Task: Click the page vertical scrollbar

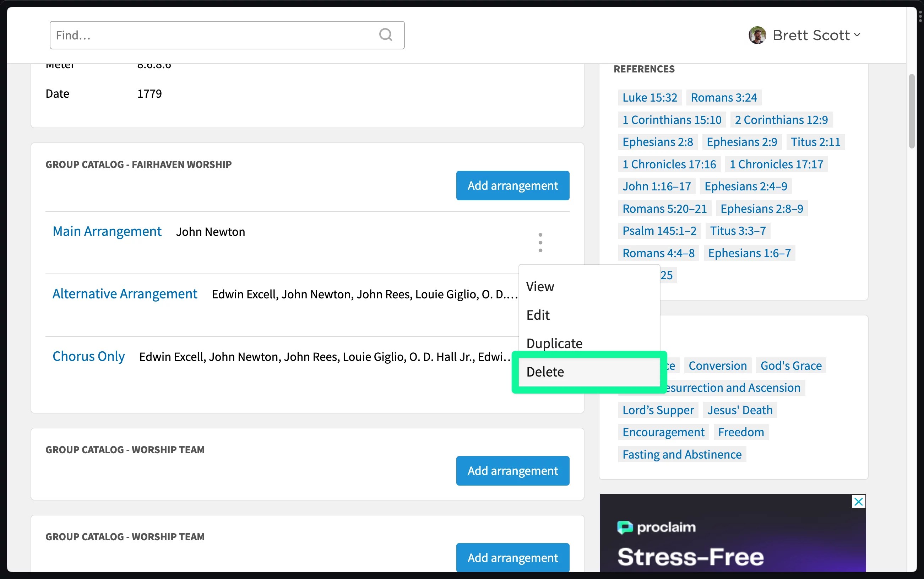Action: (911, 111)
